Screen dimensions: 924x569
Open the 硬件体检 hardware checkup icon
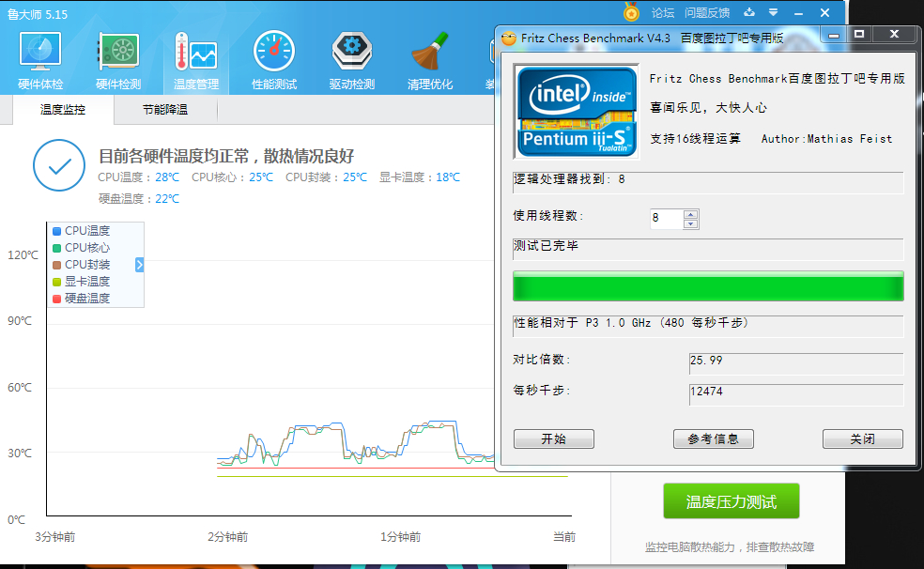[x=40, y=61]
